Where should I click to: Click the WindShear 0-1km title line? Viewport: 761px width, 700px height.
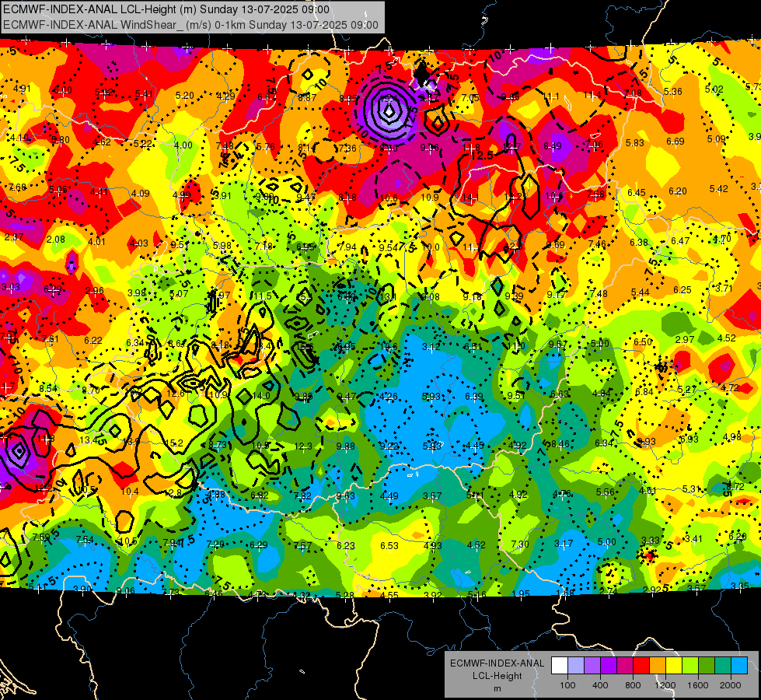(x=190, y=25)
